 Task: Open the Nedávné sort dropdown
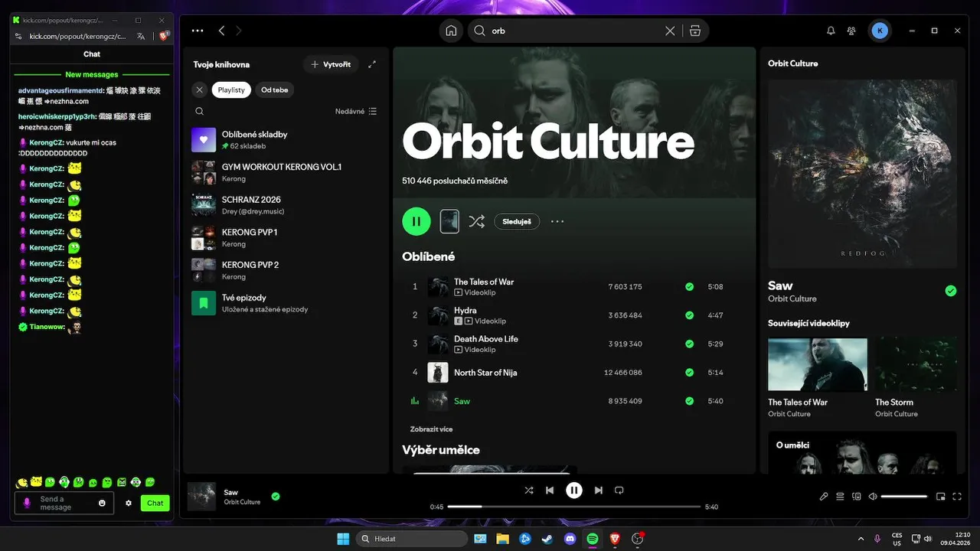tap(356, 111)
